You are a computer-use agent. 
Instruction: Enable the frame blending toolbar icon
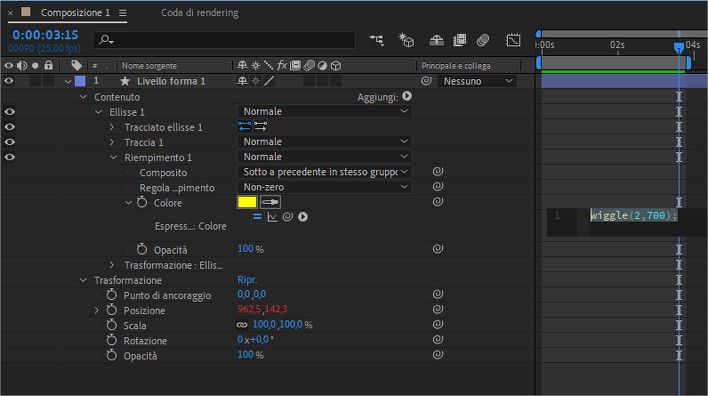pos(460,40)
